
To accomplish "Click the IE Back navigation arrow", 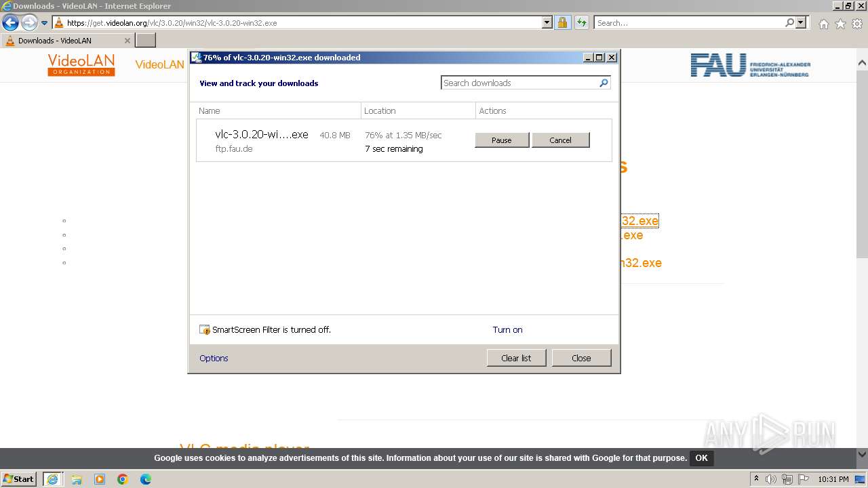I will (10, 23).
